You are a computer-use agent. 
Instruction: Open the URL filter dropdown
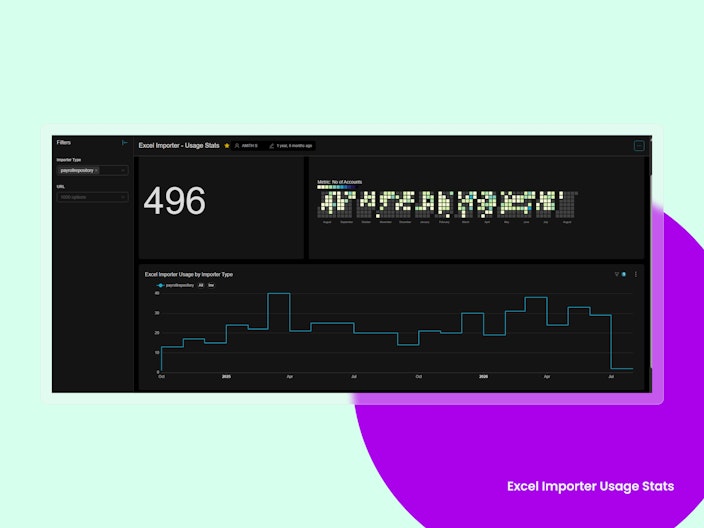pos(92,197)
